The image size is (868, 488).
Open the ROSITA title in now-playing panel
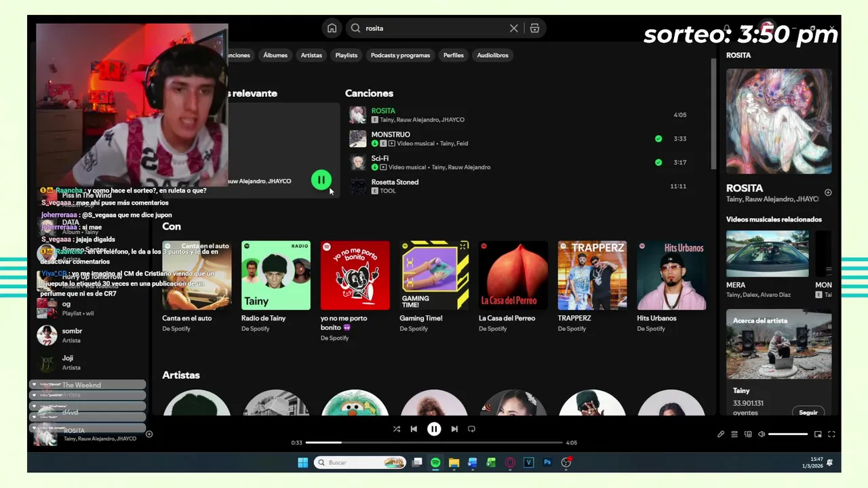pyautogui.click(x=745, y=188)
